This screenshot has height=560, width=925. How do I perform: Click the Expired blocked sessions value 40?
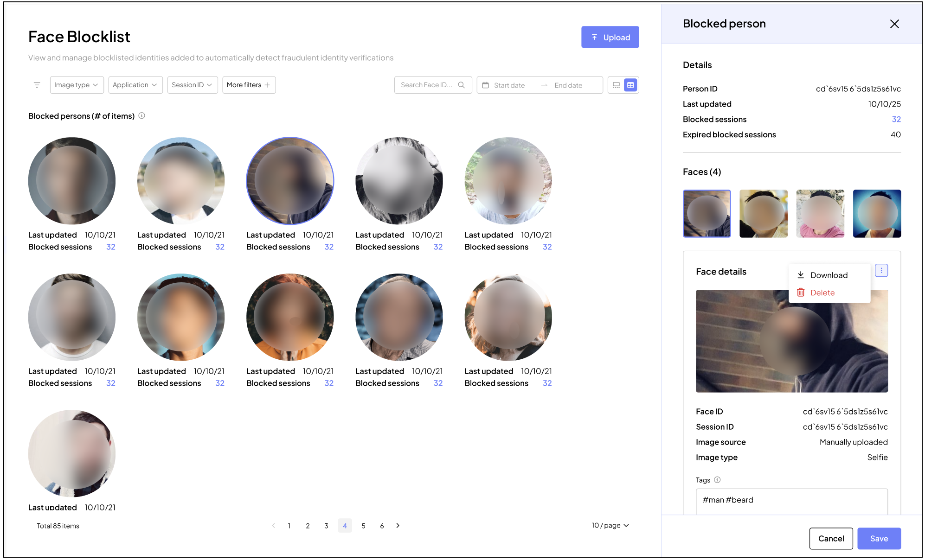(x=896, y=134)
